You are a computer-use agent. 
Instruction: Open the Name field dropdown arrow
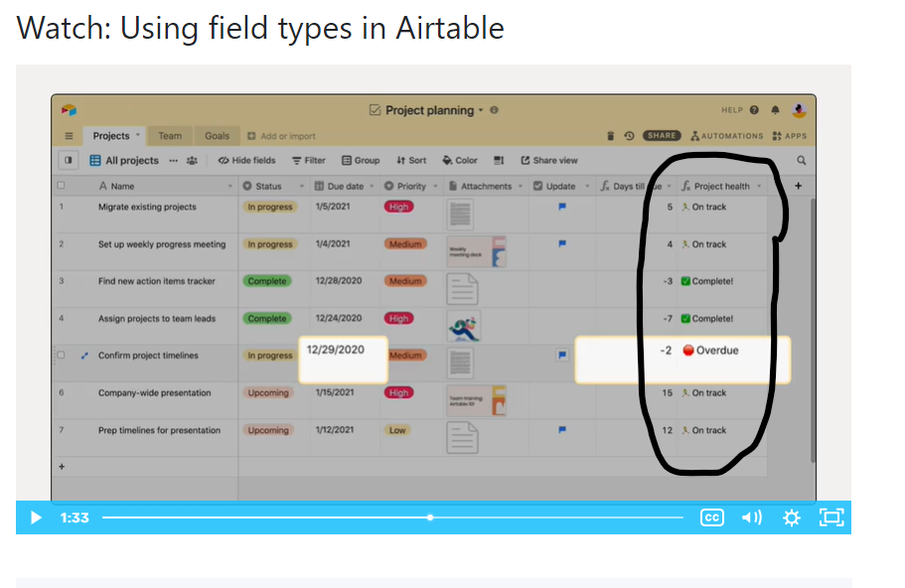pos(229,187)
